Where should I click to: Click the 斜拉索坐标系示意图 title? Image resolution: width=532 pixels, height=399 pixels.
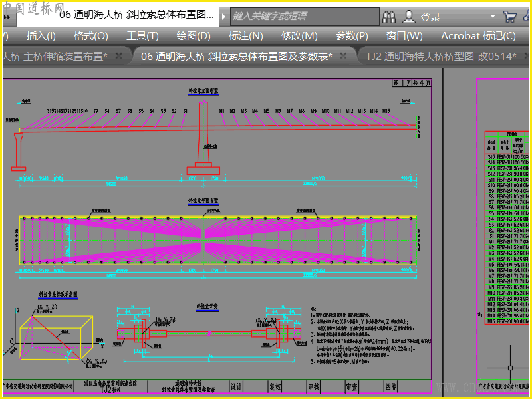(x=58, y=294)
